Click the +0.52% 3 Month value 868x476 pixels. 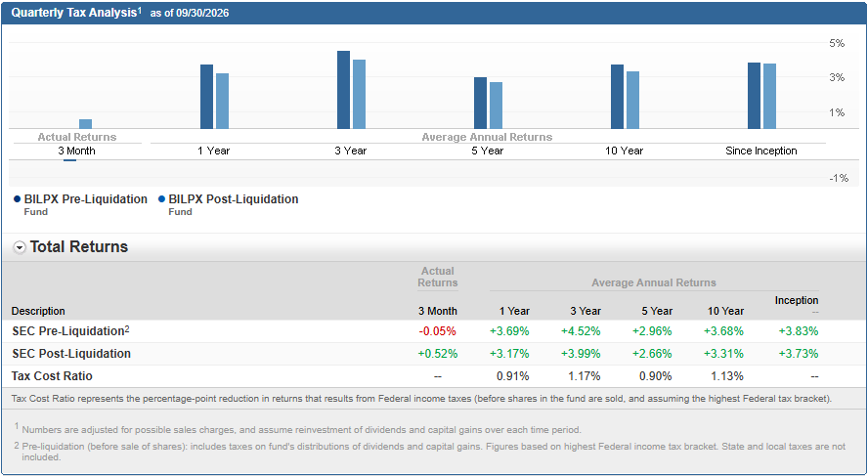coord(438,354)
